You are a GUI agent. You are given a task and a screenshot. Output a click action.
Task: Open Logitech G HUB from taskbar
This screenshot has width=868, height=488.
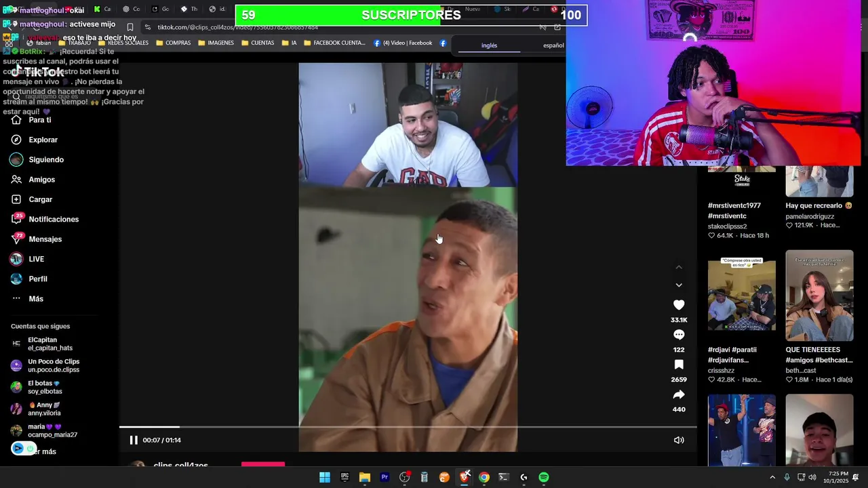(524, 477)
